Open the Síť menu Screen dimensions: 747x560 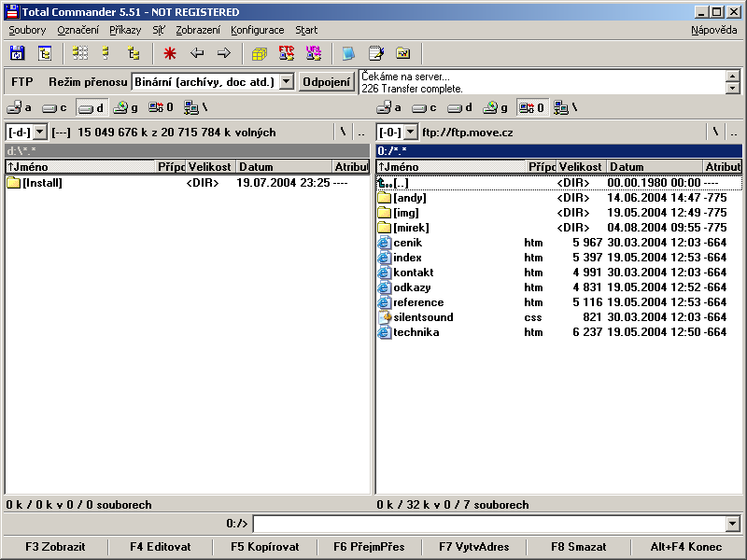pos(159,30)
